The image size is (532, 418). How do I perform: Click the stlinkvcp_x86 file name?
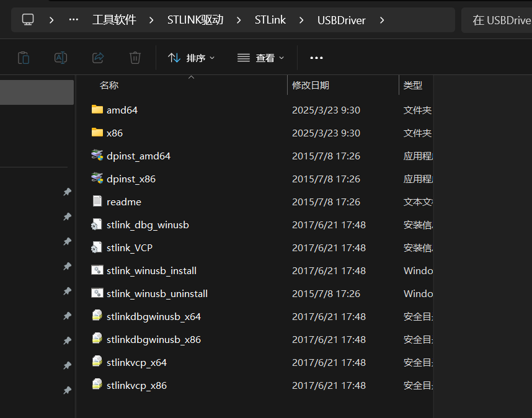coord(136,385)
